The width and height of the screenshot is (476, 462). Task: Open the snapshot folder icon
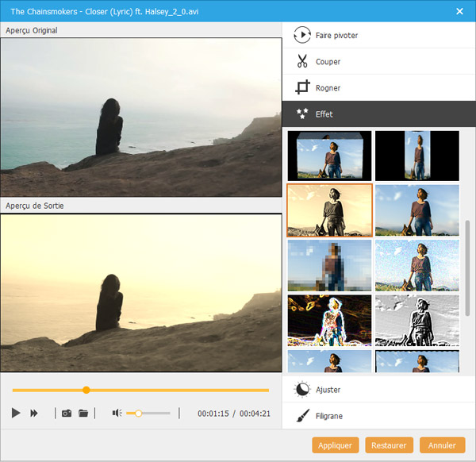click(x=83, y=413)
